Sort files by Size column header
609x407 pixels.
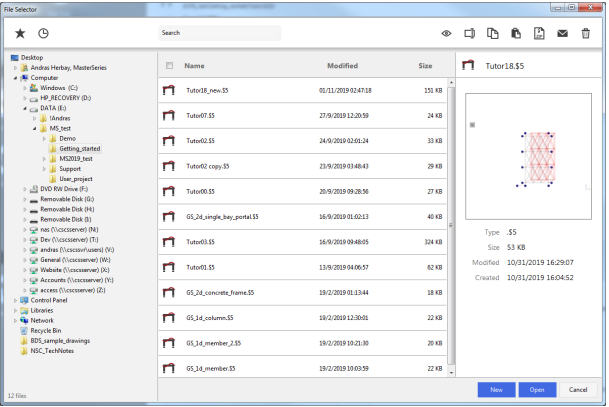[425, 66]
